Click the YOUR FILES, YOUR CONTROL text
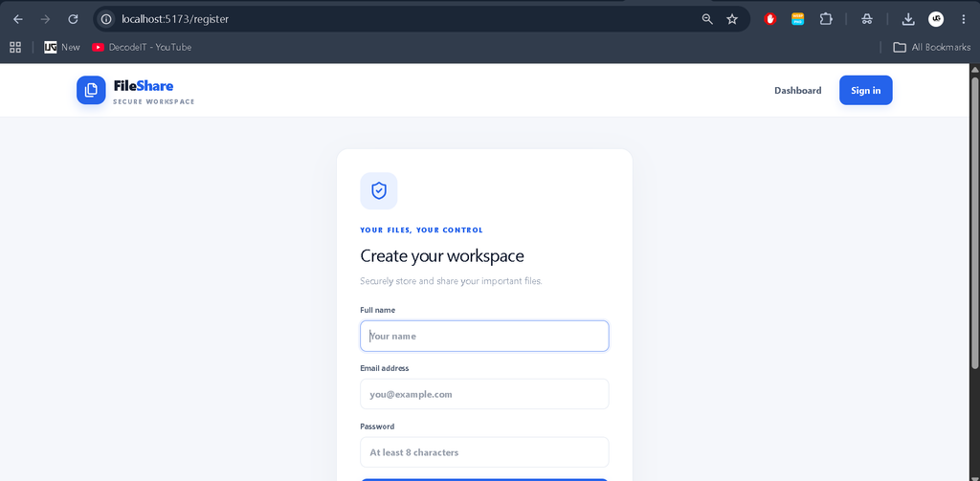Viewport: 980px width, 481px height. [421, 230]
